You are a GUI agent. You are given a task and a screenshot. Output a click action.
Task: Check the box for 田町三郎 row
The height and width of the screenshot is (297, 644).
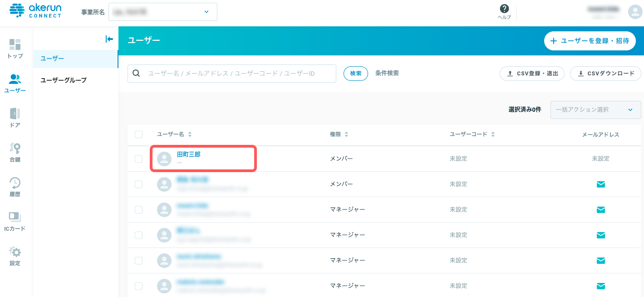139,159
